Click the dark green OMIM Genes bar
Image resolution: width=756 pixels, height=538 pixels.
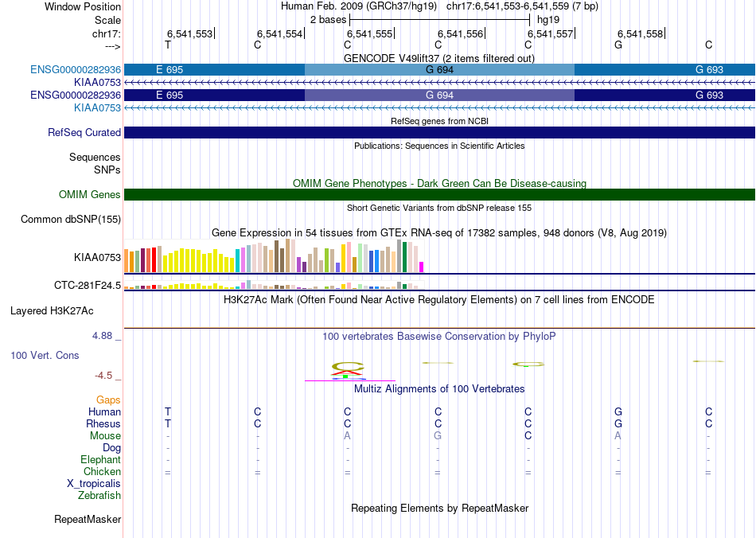coord(440,194)
